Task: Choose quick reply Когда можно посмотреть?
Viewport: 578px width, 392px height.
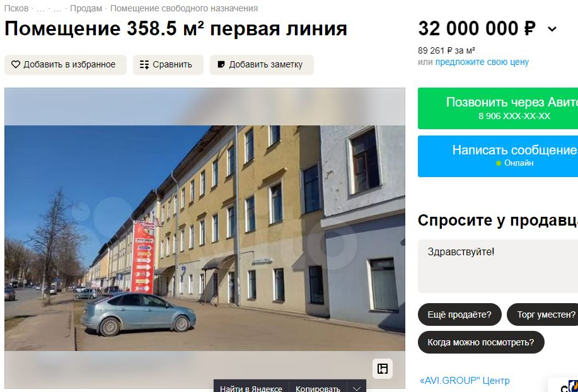Action: point(481,342)
